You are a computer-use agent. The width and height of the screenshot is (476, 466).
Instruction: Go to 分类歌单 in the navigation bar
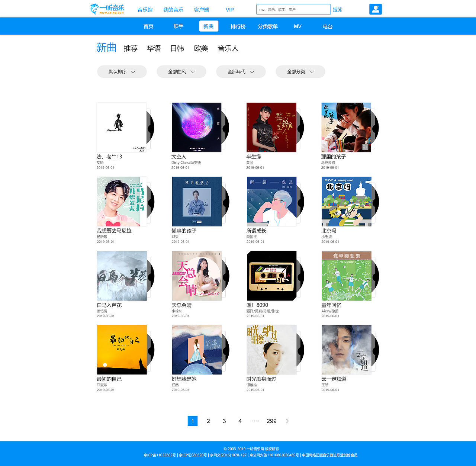pyautogui.click(x=268, y=26)
